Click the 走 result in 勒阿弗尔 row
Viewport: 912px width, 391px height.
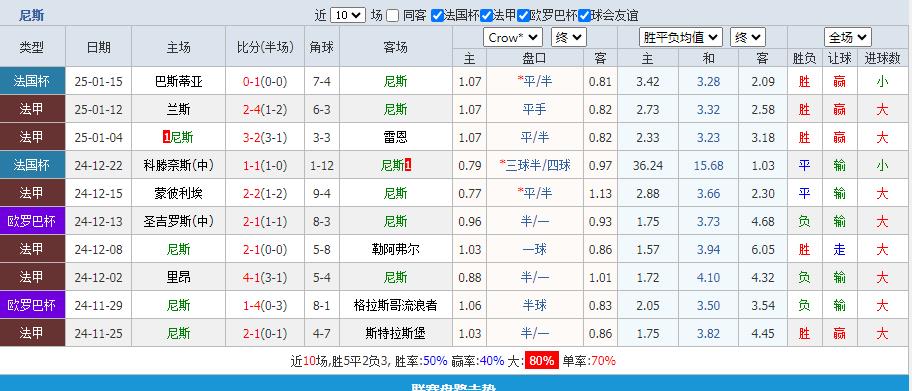tap(839, 250)
